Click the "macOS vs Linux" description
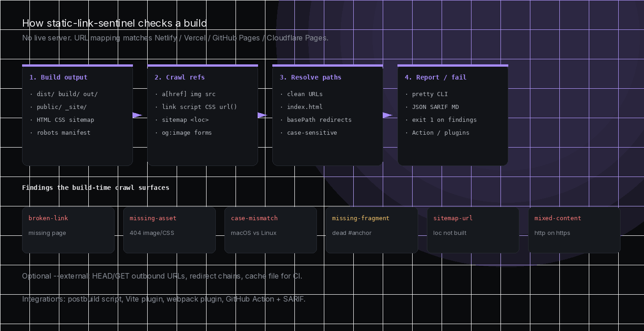The height and width of the screenshot is (331, 644). pos(254,233)
